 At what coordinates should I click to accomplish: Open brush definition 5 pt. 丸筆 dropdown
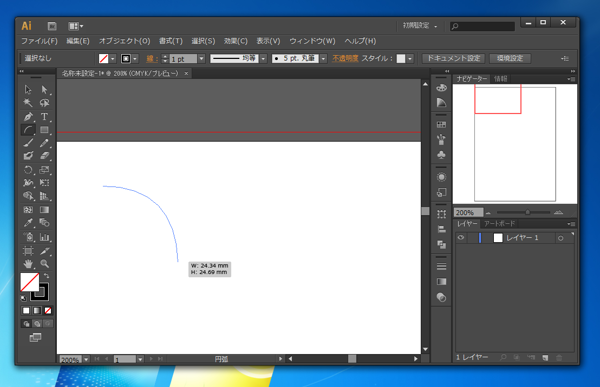(324, 59)
